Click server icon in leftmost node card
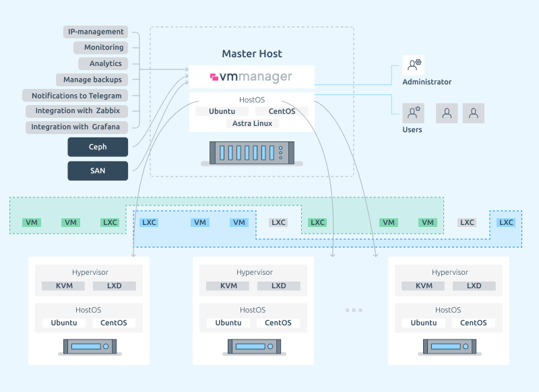 tap(90, 347)
